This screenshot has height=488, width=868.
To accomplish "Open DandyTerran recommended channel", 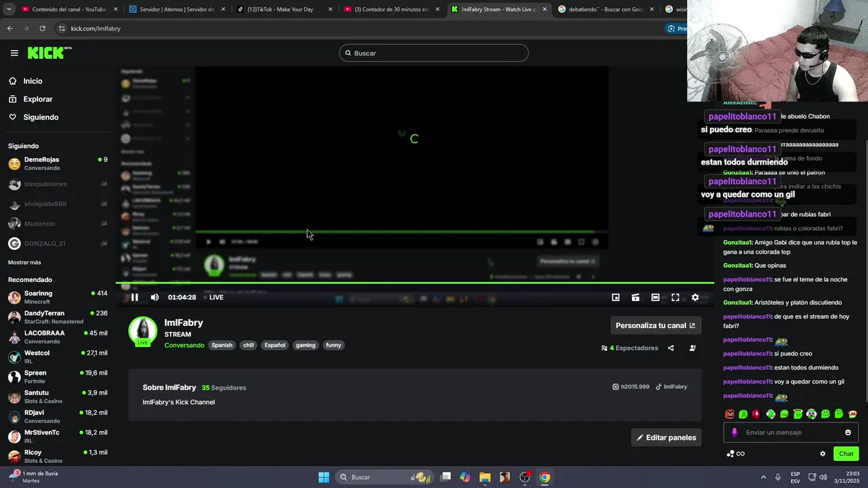I will coord(58,317).
